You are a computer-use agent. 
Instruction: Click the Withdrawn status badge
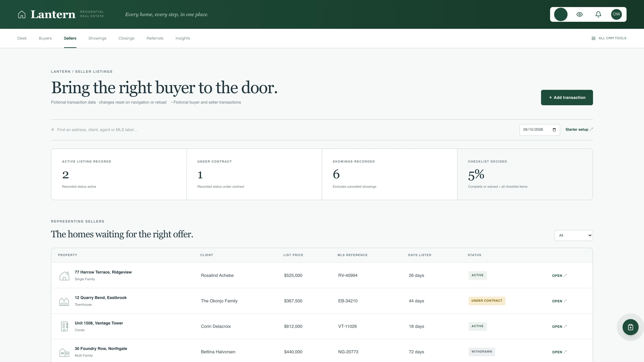(x=481, y=352)
